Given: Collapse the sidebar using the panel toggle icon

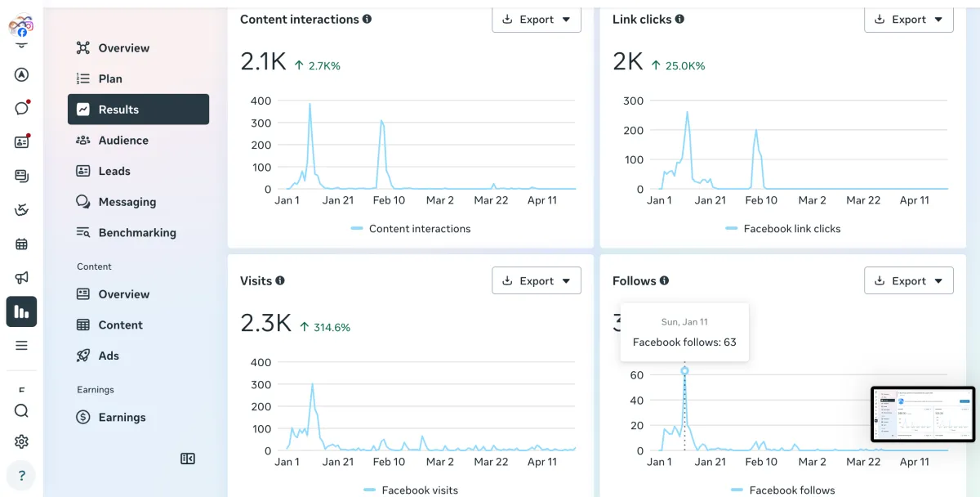Looking at the screenshot, I should pyautogui.click(x=188, y=459).
